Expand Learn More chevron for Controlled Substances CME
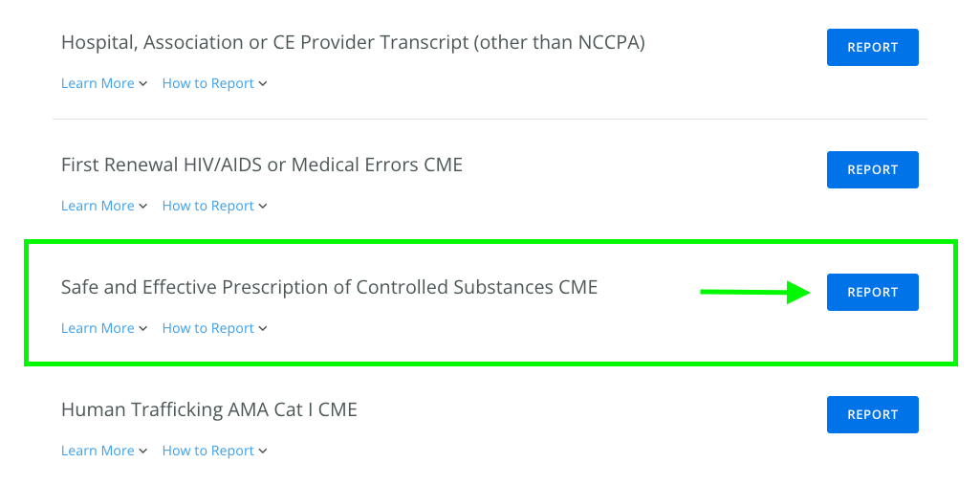This screenshot has height=485, width=980. click(x=143, y=329)
